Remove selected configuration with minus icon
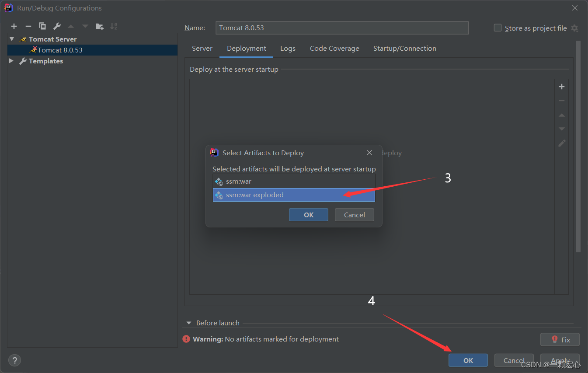588x373 pixels. [28, 26]
